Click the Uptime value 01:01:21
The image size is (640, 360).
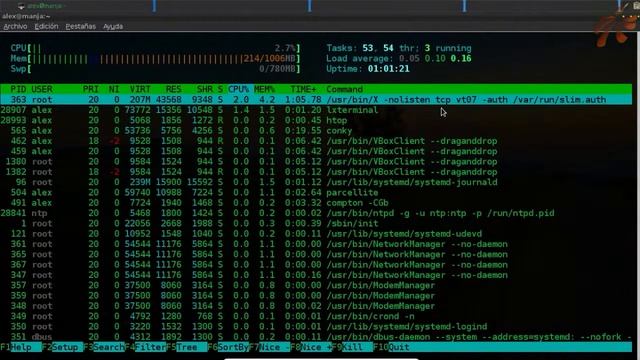click(389, 69)
